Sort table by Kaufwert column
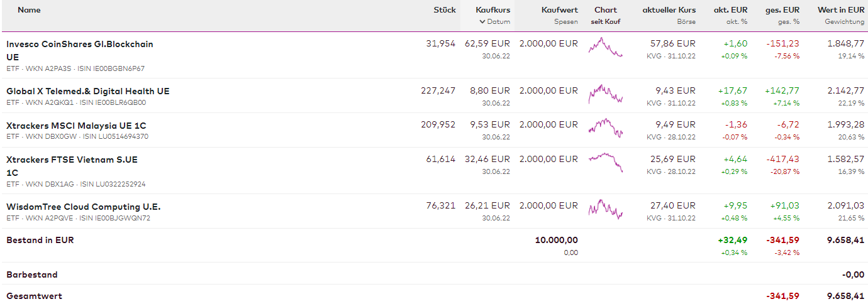 click(x=559, y=10)
